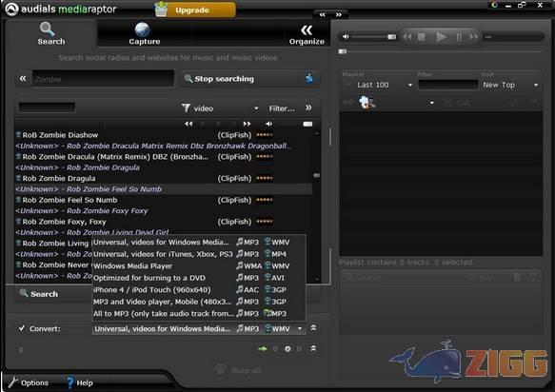Click the double-right arrow above player
This screenshot has height=392, width=555.
click(x=339, y=14)
